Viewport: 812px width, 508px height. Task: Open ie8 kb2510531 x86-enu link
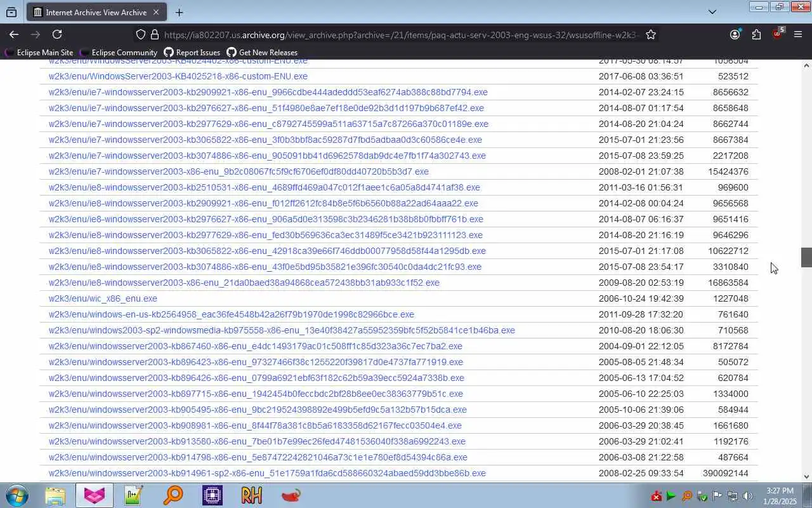[x=264, y=187]
